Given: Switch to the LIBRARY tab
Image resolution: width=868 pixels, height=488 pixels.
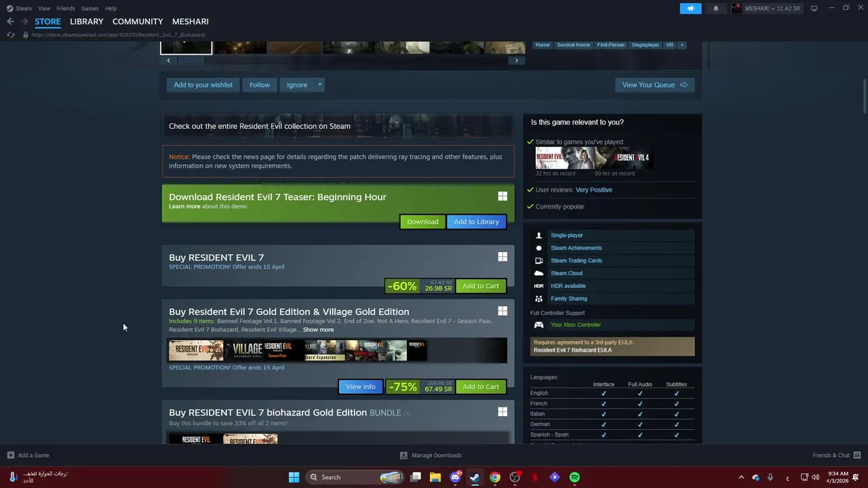Looking at the screenshot, I should pos(87,22).
